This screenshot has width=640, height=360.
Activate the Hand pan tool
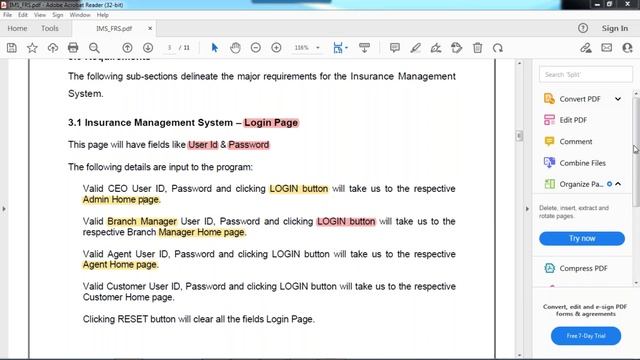click(x=235, y=48)
